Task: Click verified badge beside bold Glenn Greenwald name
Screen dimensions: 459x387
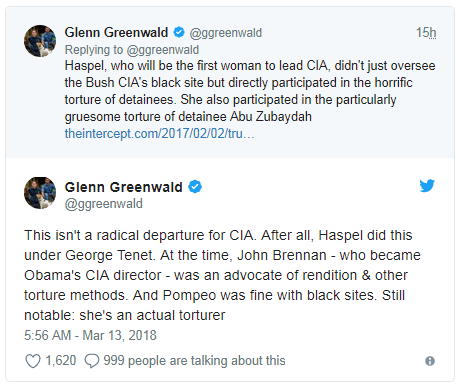Action: point(195,187)
